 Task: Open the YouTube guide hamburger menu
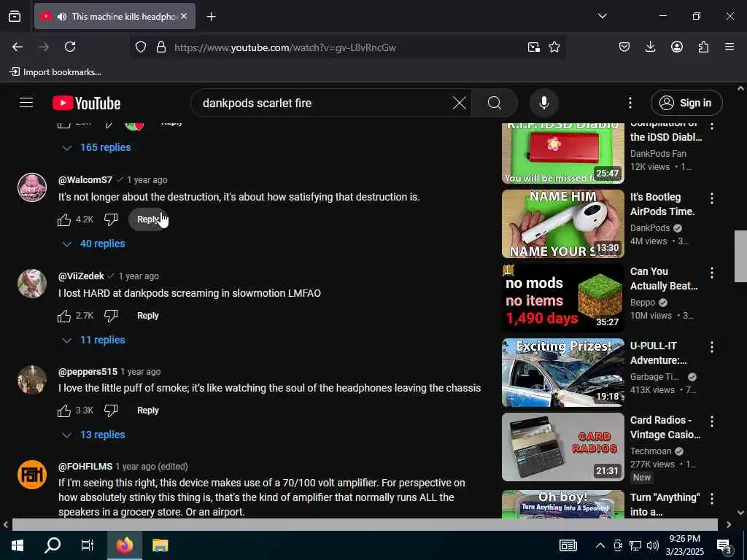click(26, 103)
